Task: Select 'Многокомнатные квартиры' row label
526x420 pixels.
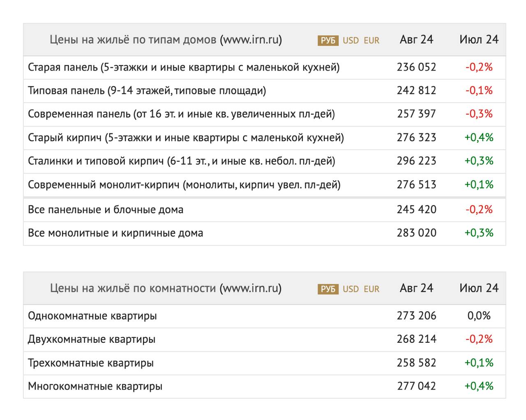Action: pyautogui.click(x=95, y=386)
